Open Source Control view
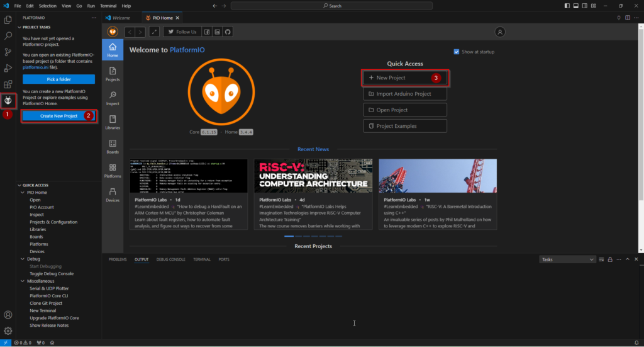The height and width of the screenshot is (347, 644). [8, 52]
